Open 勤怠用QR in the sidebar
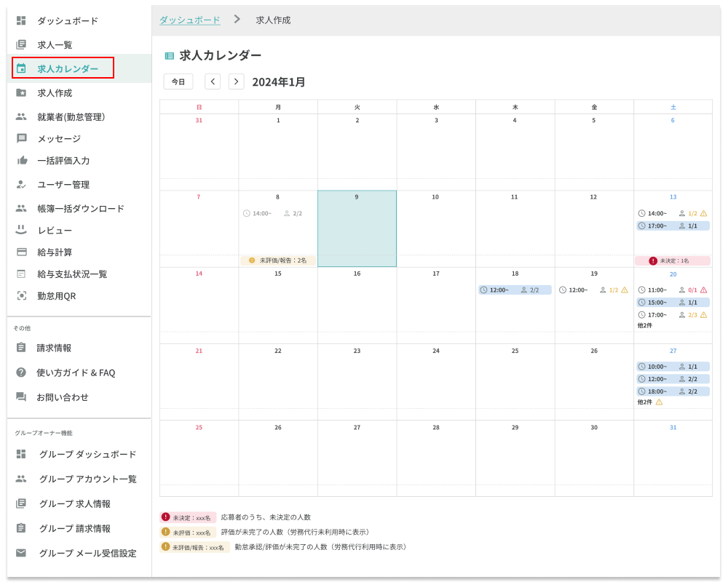Viewport: 728px width, 582px height. tap(57, 295)
